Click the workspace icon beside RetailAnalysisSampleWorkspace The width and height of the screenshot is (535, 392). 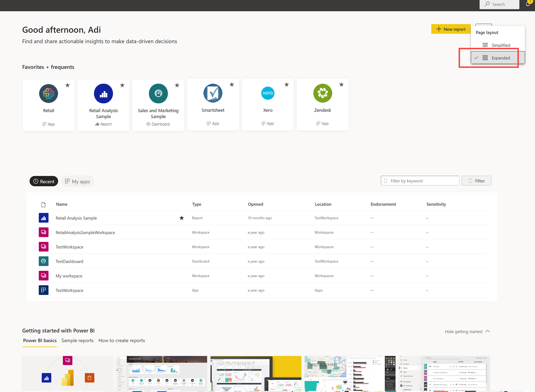point(44,232)
